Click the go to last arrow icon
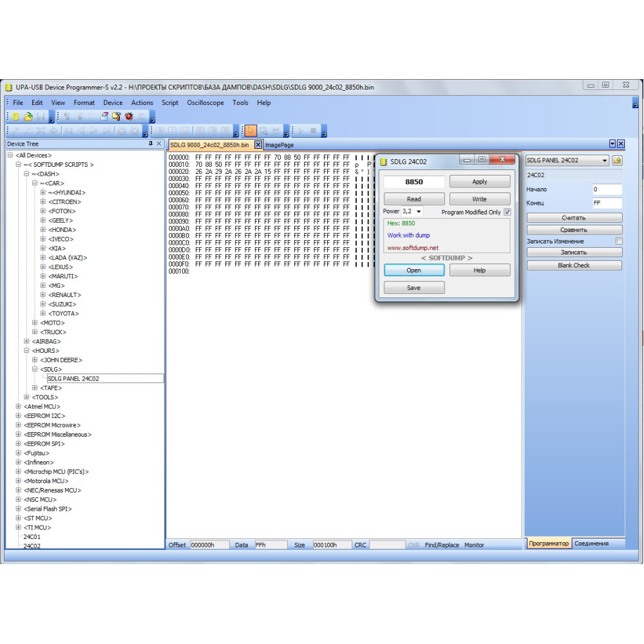Screen dimensions: 644x644 tap(107, 131)
